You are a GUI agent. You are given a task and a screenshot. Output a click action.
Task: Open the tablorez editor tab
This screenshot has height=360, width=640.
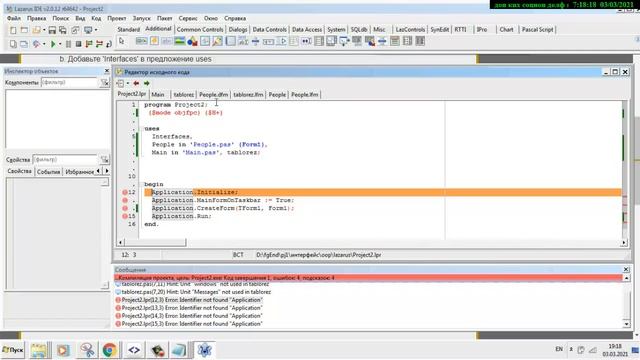[184, 95]
